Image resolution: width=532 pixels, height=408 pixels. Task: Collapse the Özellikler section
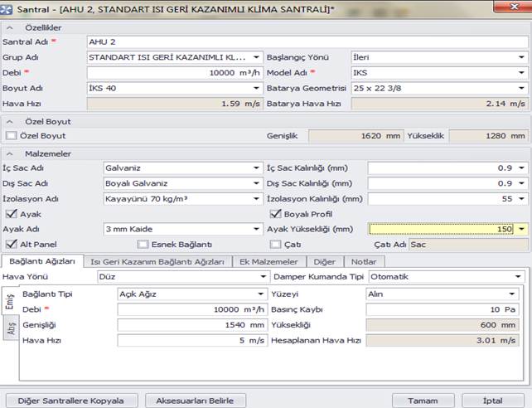click(7, 27)
